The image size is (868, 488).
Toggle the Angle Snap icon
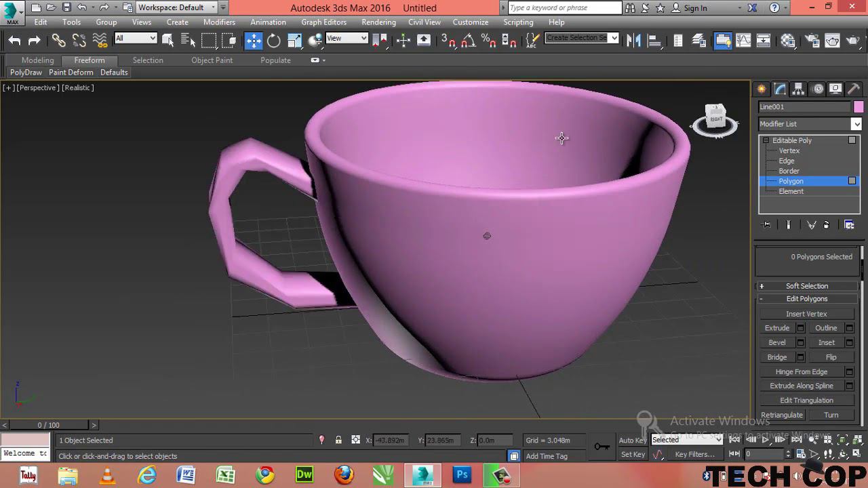pyautogui.click(x=469, y=41)
